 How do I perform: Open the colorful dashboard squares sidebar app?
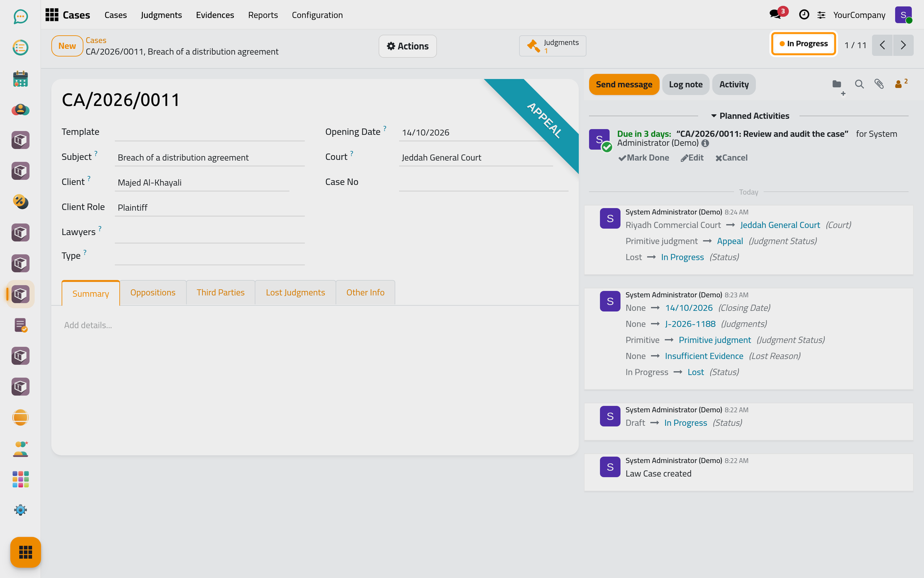[20, 479]
